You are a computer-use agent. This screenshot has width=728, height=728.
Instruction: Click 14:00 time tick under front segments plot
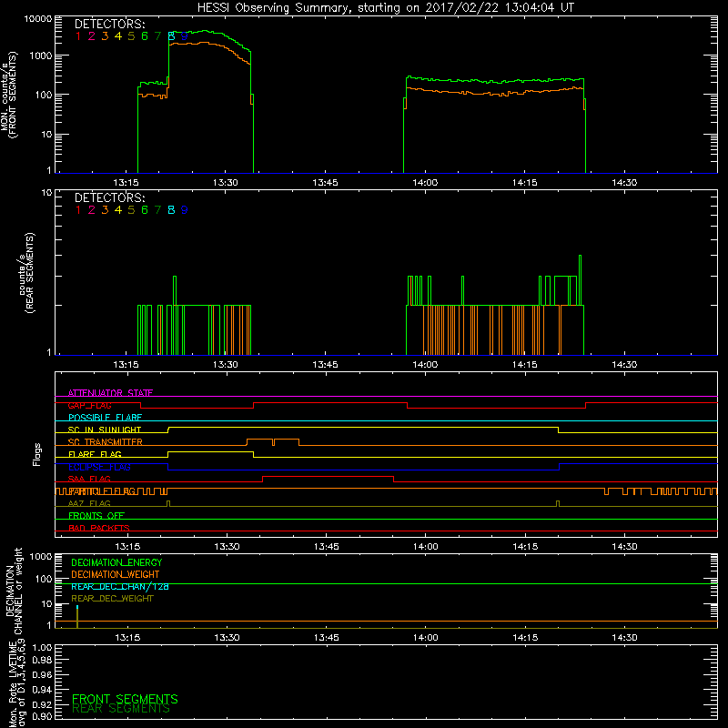click(425, 183)
